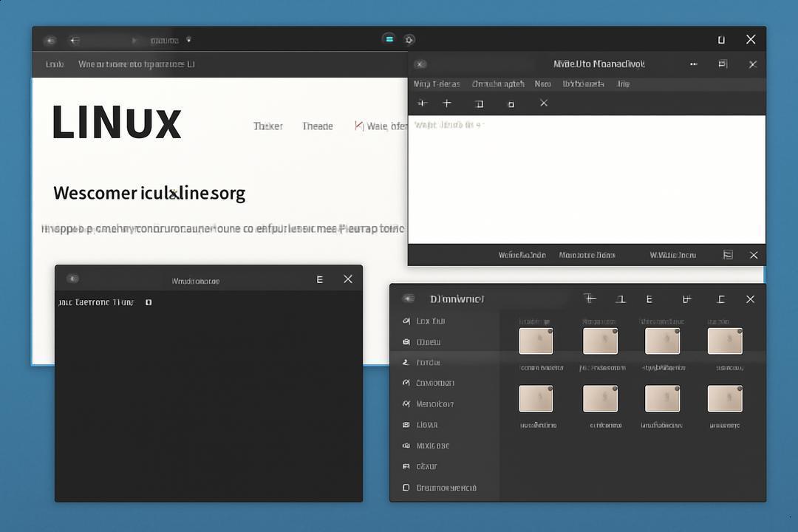Click the "Wescomer" heading on the web page
Image resolution: width=798 pixels, height=532 pixels.
tap(149, 193)
